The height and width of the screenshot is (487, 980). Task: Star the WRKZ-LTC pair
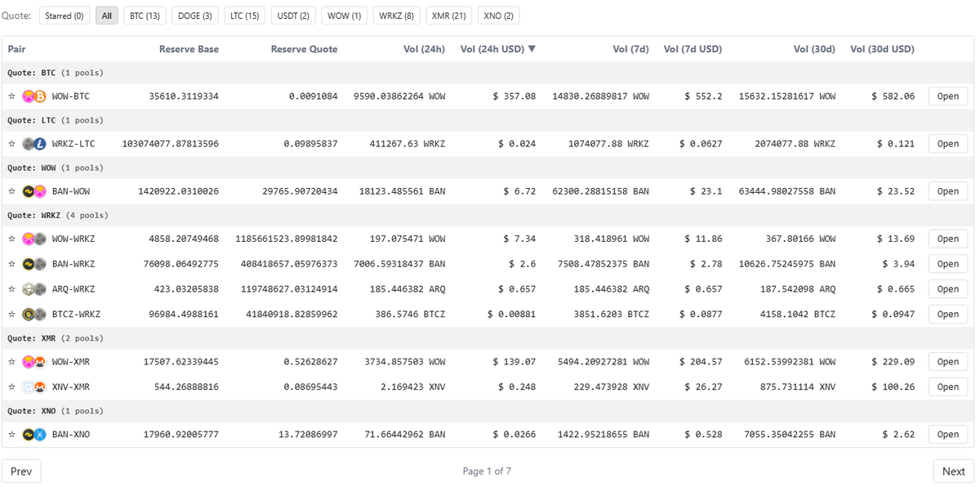point(11,144)
